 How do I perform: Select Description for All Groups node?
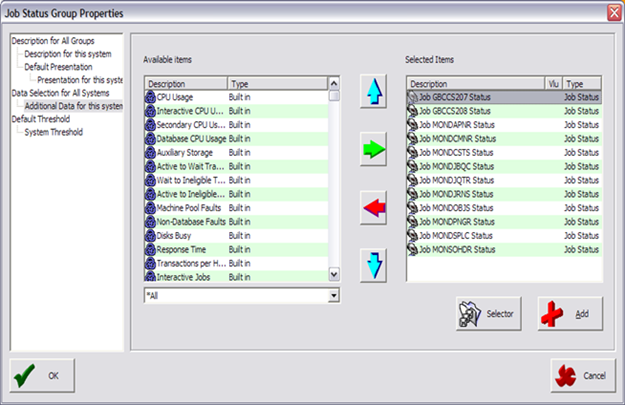(x=54, y=41)
